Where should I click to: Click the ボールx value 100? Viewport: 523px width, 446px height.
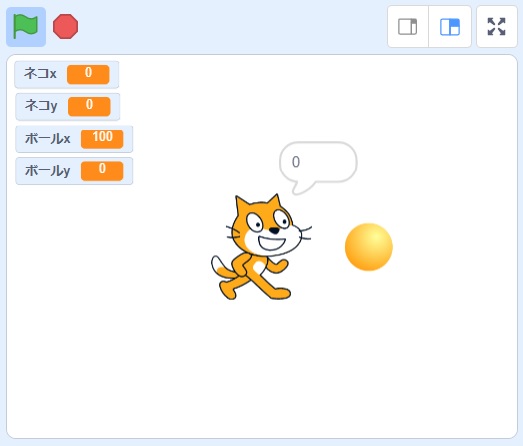(102, 139)
